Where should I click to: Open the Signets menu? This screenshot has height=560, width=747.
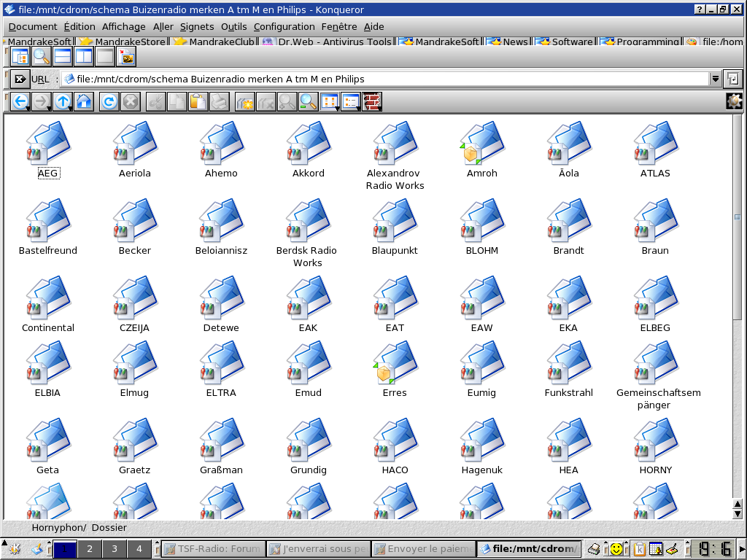click(x=197, y=27)
